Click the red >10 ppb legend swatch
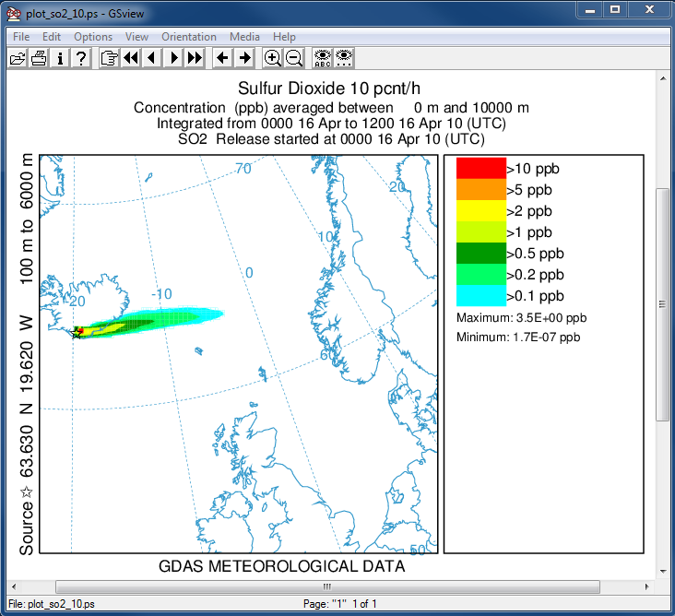 tap(480, 169)
